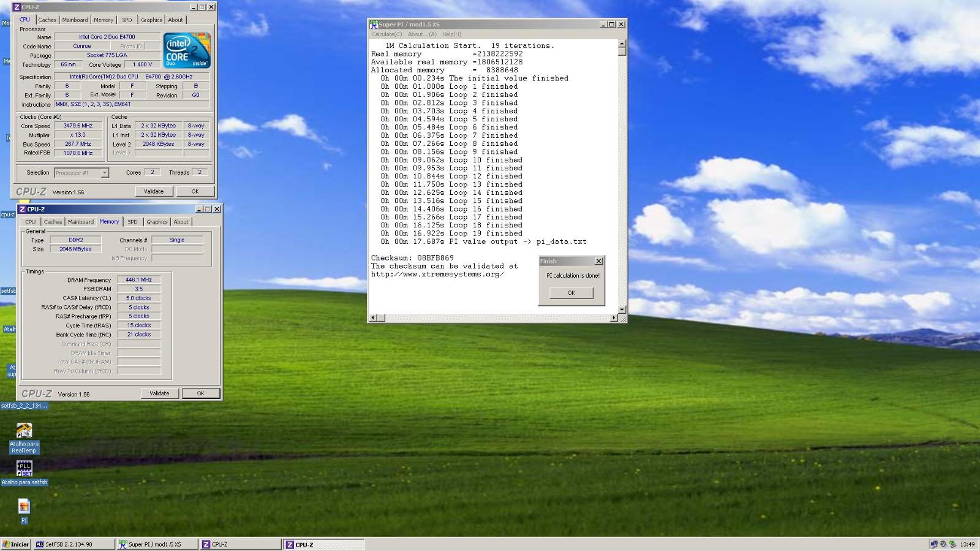
Task: Open Caches tab in the lower CPU-Z window
Action: click(53, 222)
